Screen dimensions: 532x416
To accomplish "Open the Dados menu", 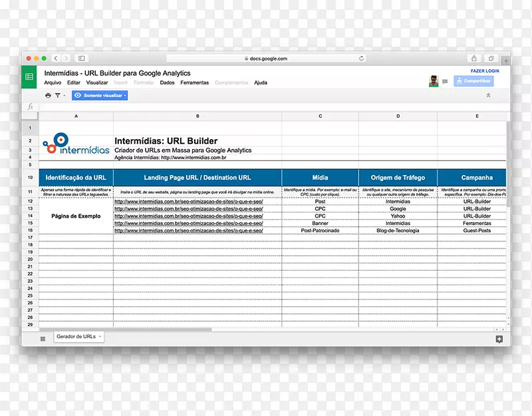I will (x=168, y=83).
